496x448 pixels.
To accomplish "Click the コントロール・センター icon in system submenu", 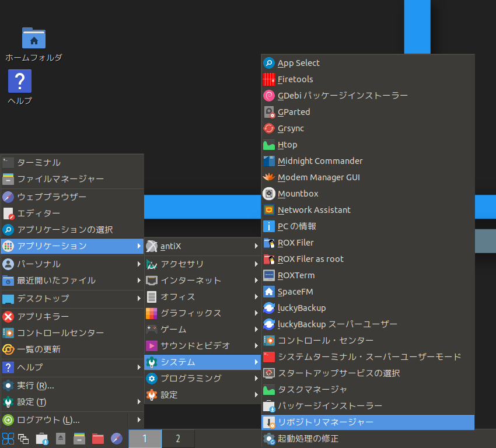I will (269, 341).
